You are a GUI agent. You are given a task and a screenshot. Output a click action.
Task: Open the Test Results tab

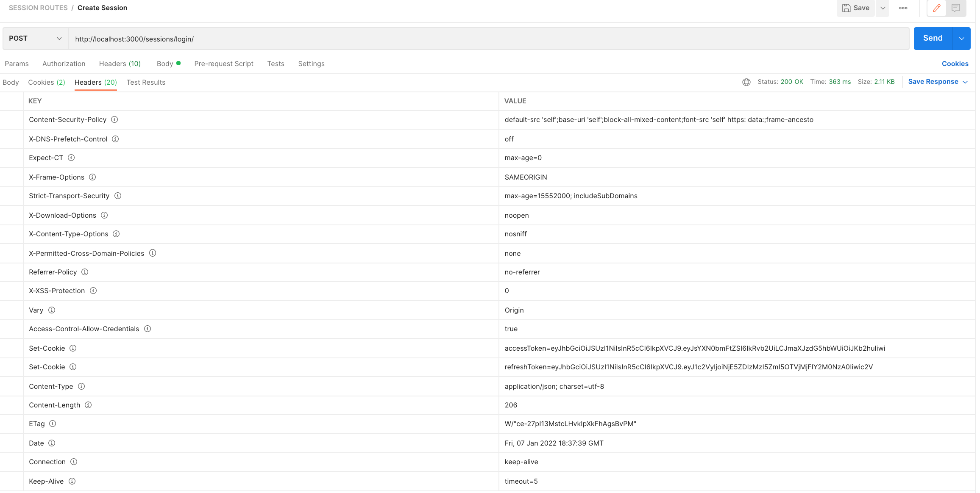coord(146,83)
